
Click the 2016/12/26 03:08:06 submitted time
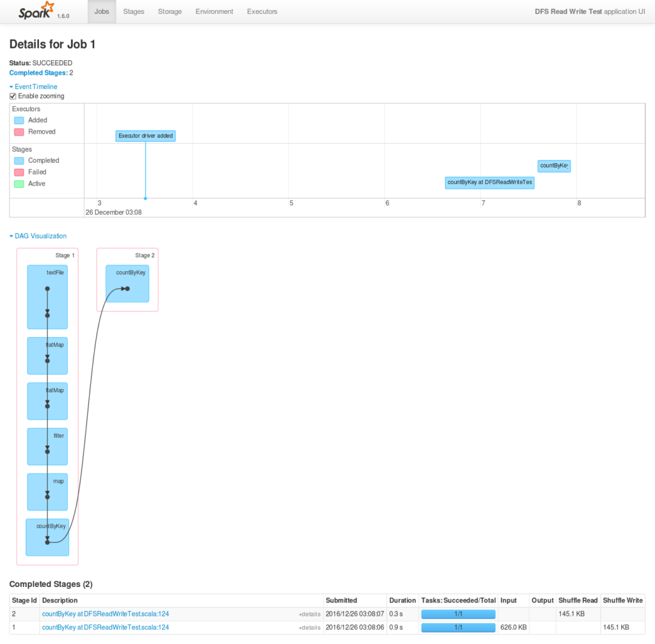(354, 627)
